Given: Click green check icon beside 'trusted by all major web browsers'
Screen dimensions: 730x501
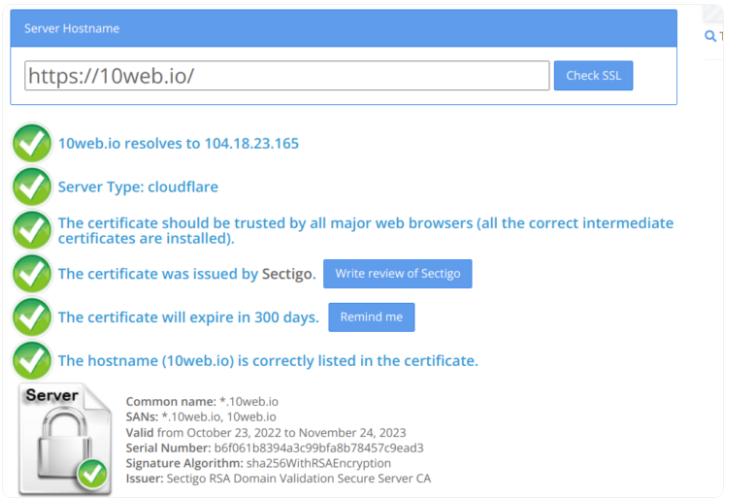Looking at the screenshot, I should pyautogui.click(x=32, y=230).
